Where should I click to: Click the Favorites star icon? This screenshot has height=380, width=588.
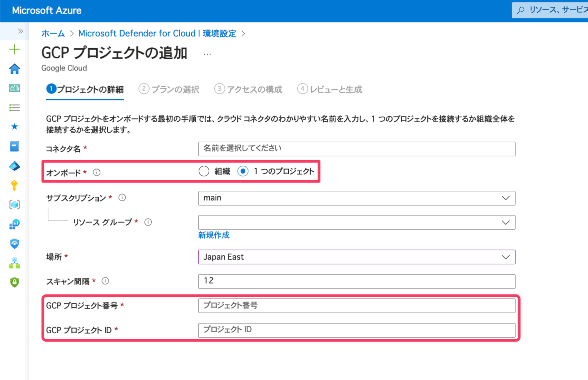14,127
